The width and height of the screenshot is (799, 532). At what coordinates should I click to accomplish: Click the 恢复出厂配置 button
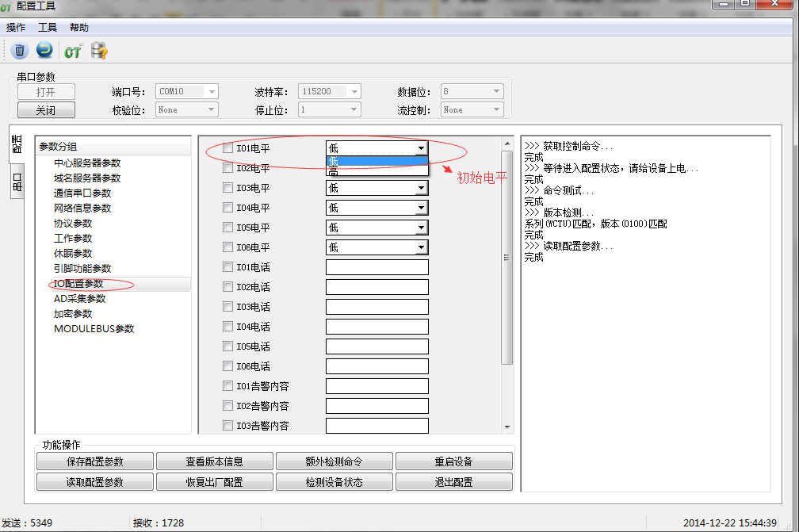click(215, 481)
